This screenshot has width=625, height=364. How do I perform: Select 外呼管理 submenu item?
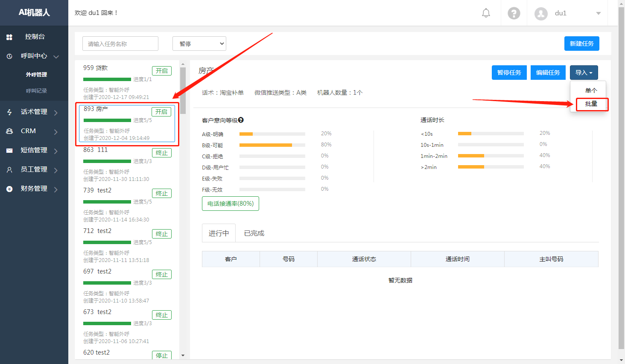(36, 74)
